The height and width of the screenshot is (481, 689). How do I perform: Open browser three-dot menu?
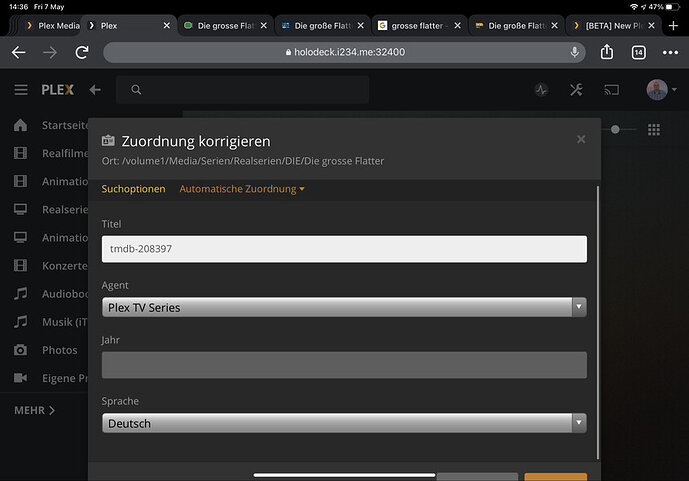pos(670,53)
